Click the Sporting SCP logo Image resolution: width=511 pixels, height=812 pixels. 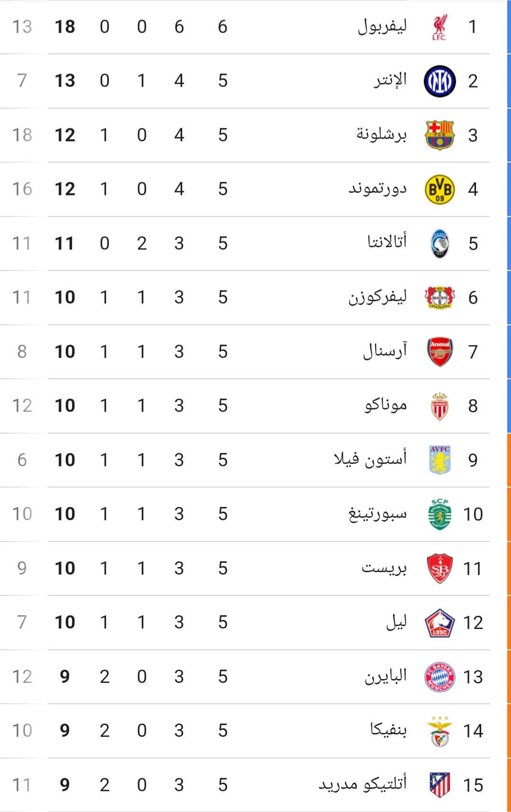[440, 514]
